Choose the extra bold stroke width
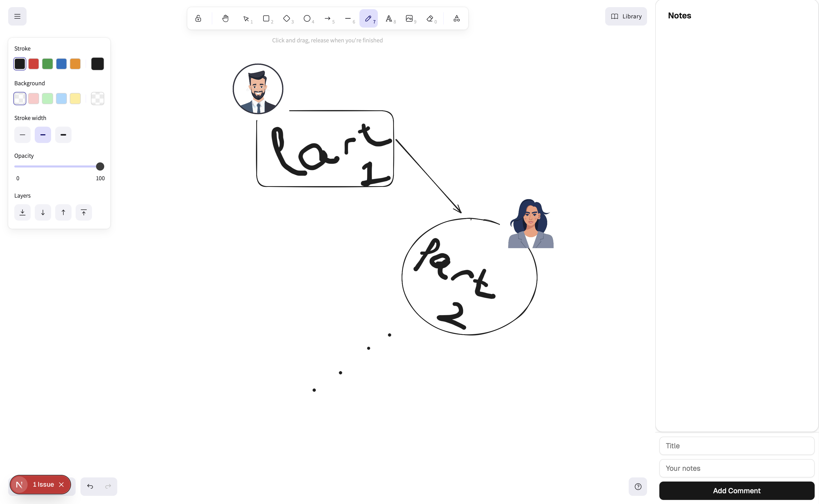The image size is (819, 504). tap(63, 135)
